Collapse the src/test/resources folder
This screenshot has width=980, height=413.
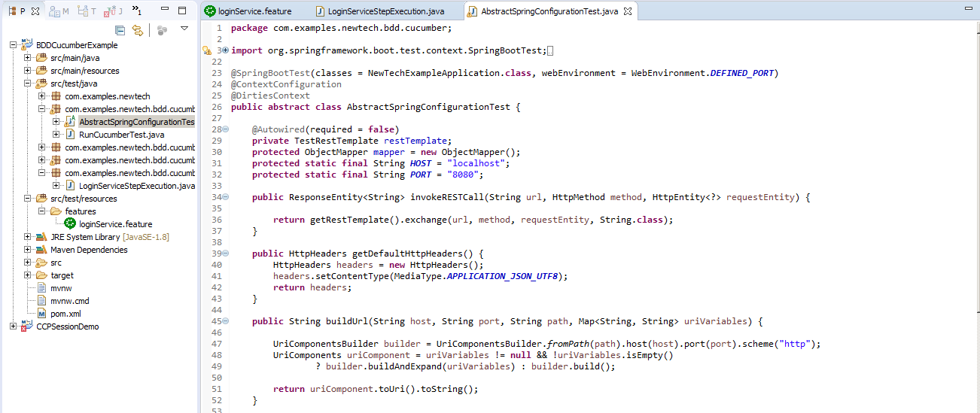(28, 199)
